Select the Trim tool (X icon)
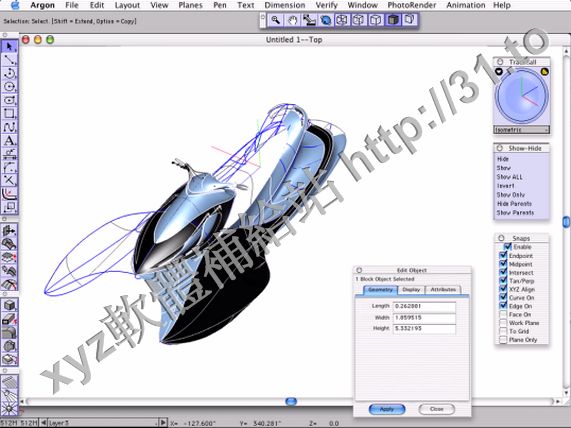This screenshot has width=571, height=428. coord(9,181)
